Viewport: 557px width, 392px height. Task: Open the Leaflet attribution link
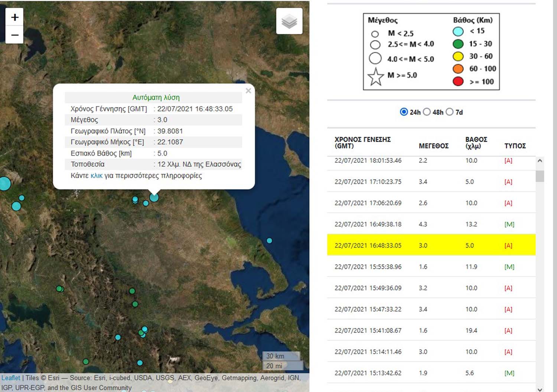coord(11,378)
